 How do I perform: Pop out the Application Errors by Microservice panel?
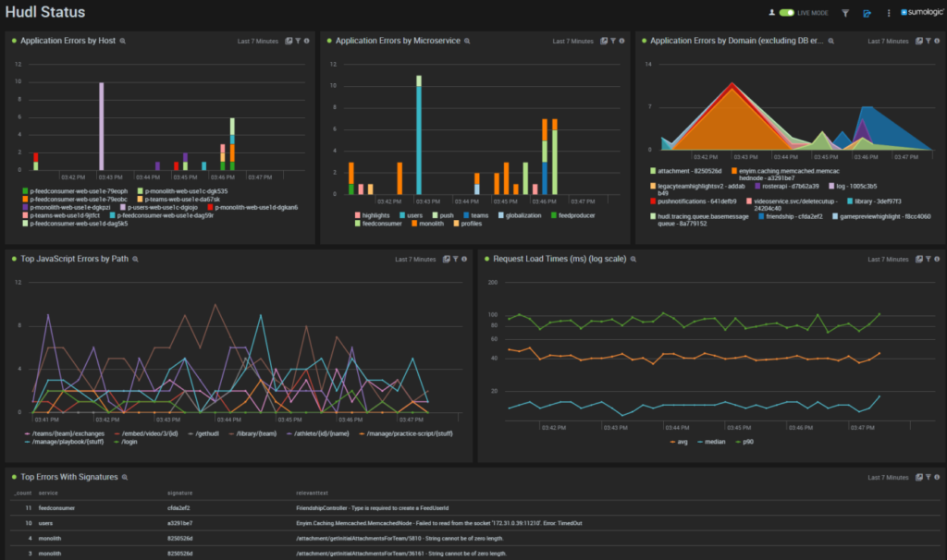click(604, 41)
